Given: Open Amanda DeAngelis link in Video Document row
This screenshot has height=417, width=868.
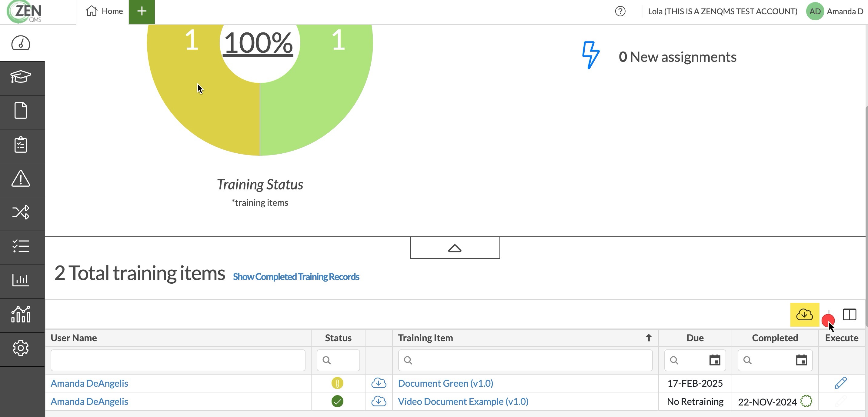Looking at the screenshot, I should tap(89, 402).
